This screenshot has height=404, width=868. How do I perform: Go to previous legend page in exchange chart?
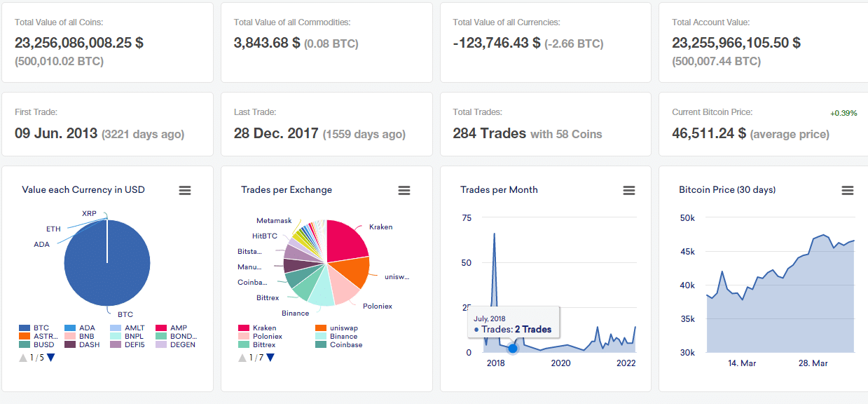click(242, 358)
